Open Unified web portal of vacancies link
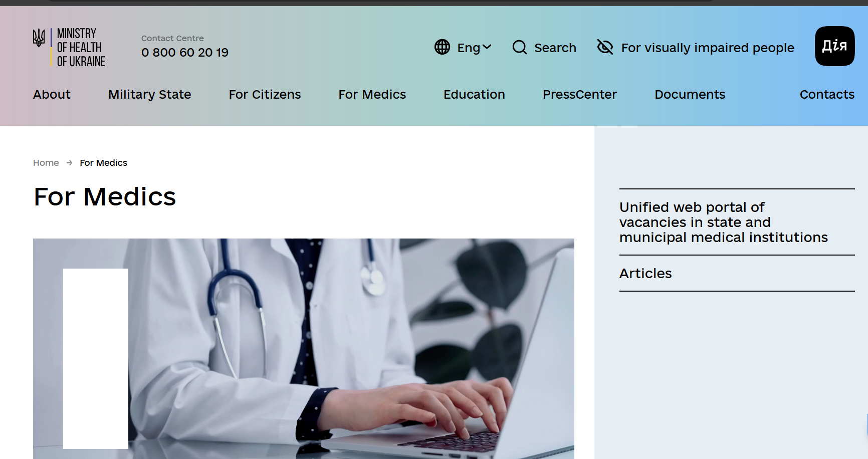This screenshot has width=868, height=459. (x=724, y=222)
